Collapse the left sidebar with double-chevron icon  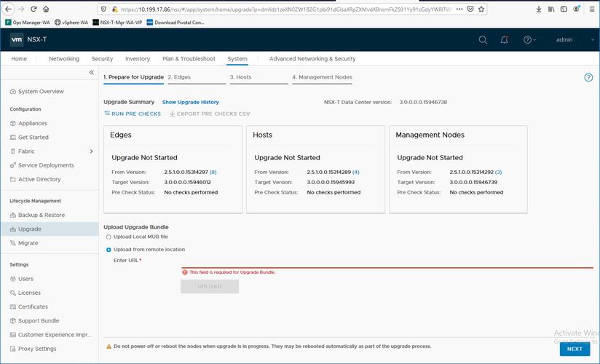pos(91,73)
